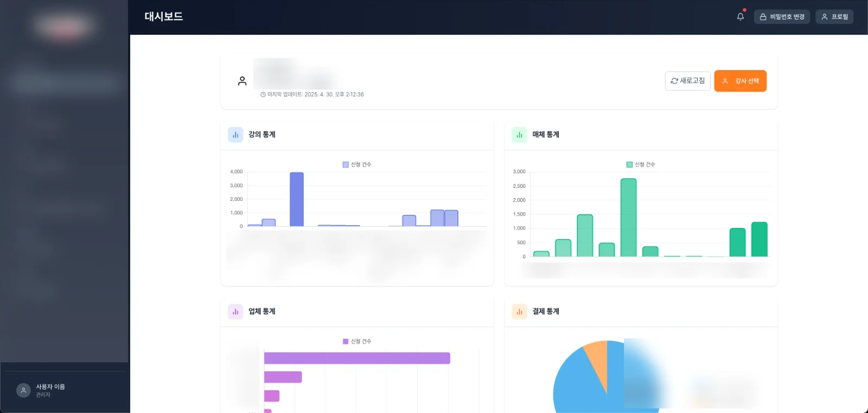Viewport: 868px width, 413px height.
Task: Open the notification bell
Action: click(741, 17)
